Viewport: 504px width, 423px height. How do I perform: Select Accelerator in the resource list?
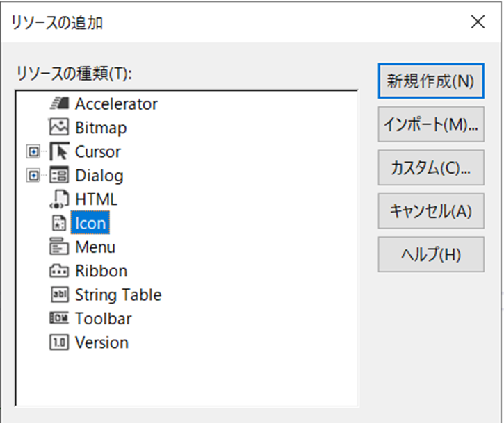pos(116,104)
